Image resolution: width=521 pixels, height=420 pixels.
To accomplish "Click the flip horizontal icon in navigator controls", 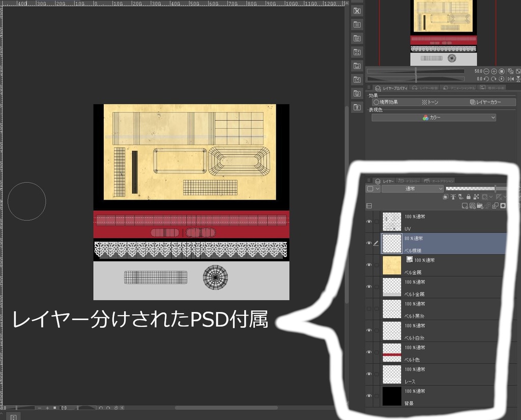I will (x=510, y=79).
